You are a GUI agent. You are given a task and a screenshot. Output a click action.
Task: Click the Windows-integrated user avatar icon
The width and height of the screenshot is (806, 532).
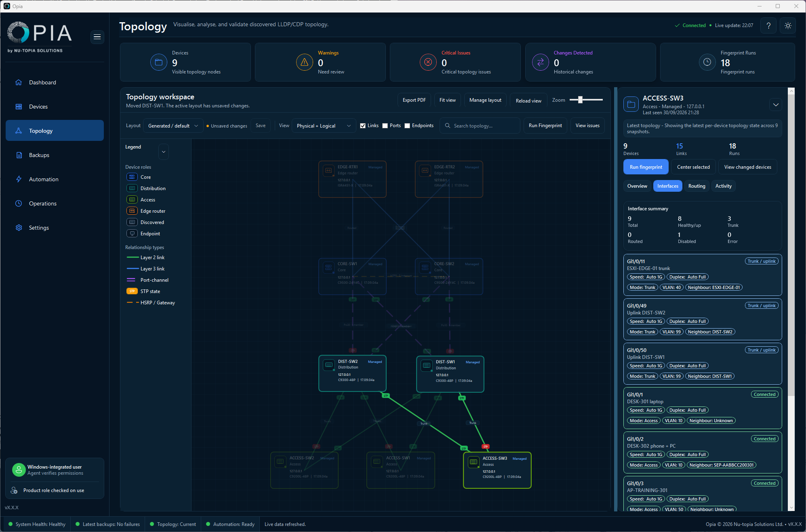pyautogui.click(x=19, y=469)
